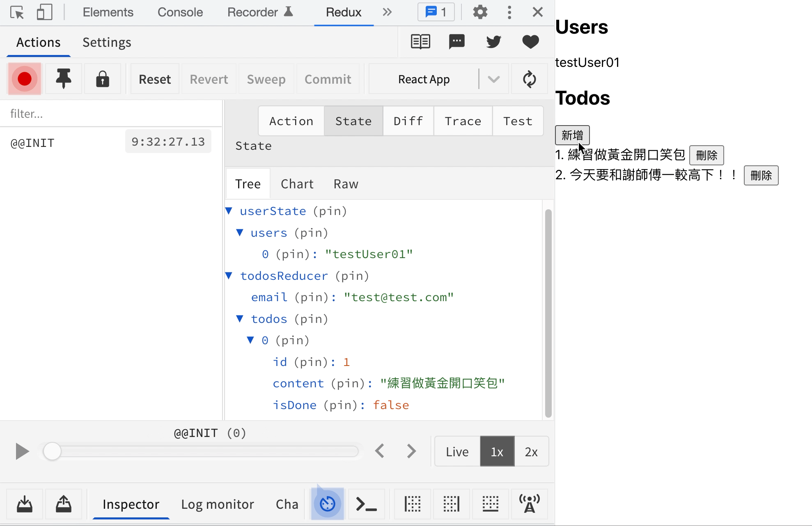Collapse the userState tree node
812x526 pixels.
coord(229,211)
